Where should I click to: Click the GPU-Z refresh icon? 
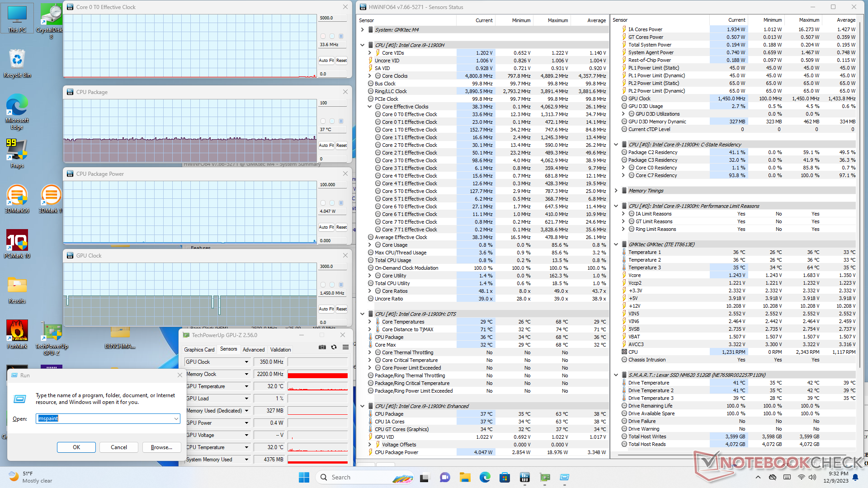334,347
